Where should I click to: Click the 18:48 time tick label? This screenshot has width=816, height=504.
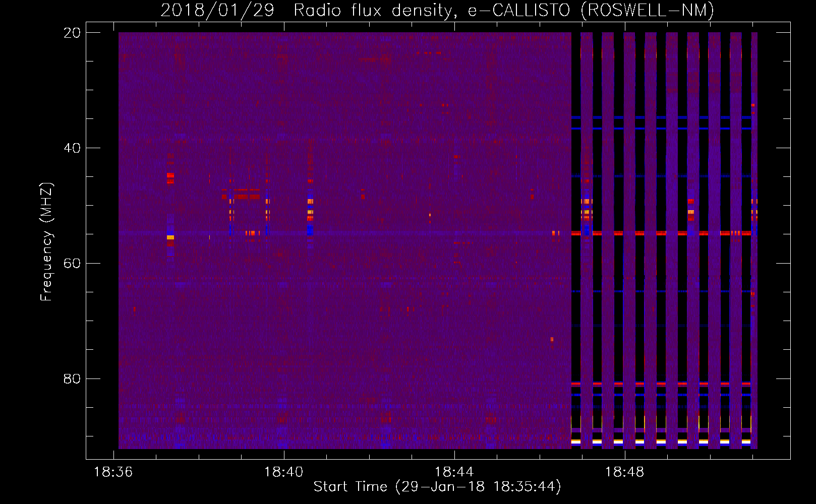(x=625, y=472)
